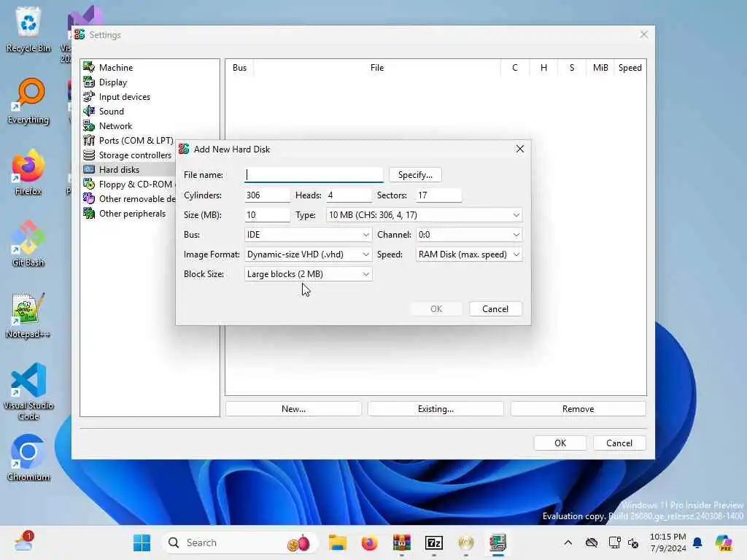Open the Bus dropdown showing IDE
This screenshot has height=560, width=747.
pyautogui.click(x=308, y=235)
